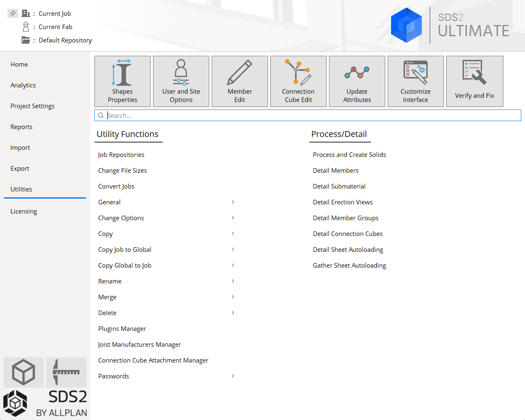
Task: Open the Import tab
Action: point(20,147)
